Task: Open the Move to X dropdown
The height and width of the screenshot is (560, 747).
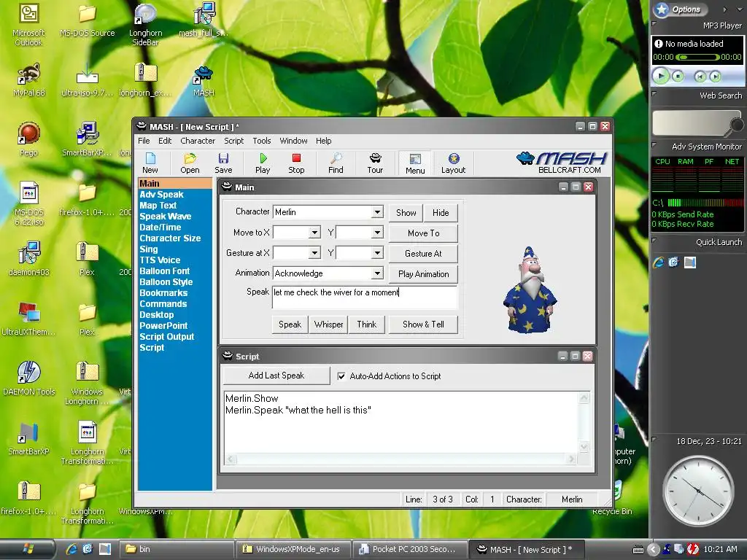Action: (x=314, y=233)
